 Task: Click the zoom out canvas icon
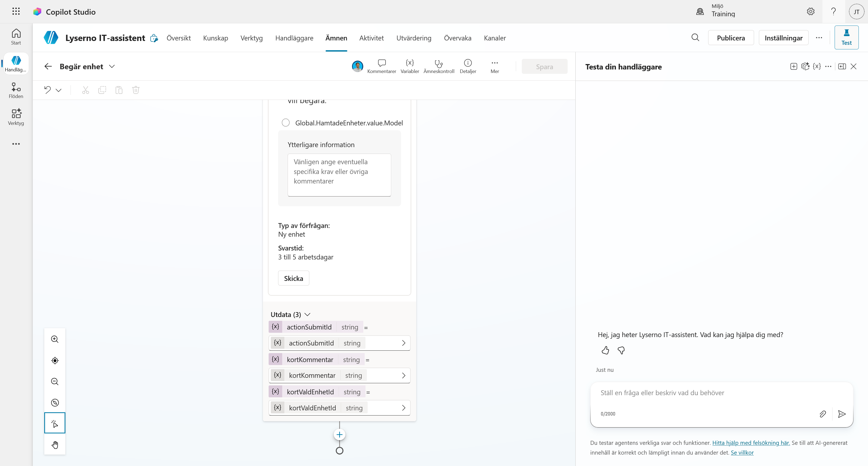click(x=55, y=381)
